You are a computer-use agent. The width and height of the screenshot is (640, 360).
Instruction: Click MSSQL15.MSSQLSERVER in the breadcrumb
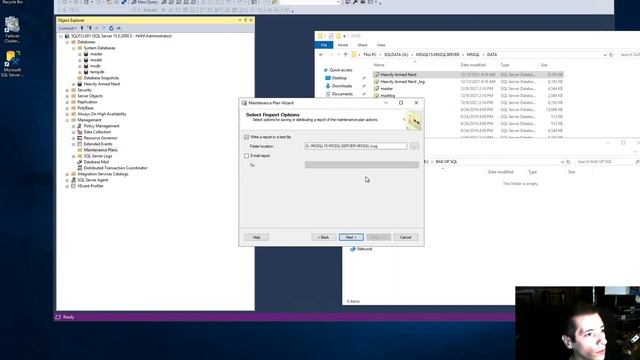[x=438, y=55]
